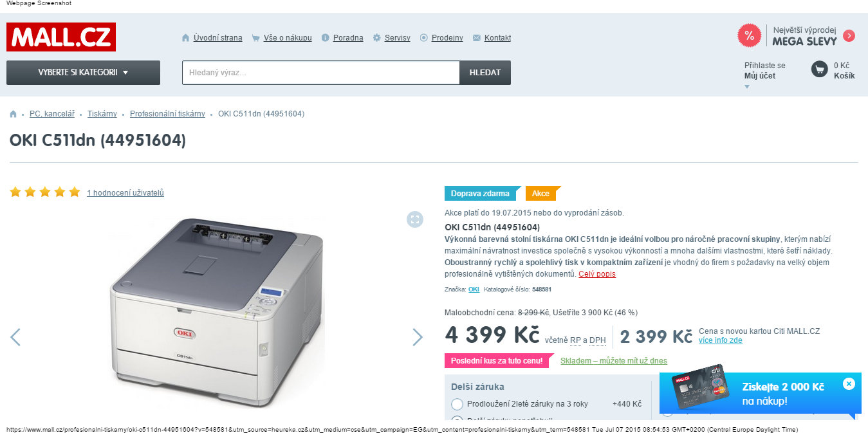Show the next product image arrow
Viewport: 868px width, 433px height.
[418, 337]
